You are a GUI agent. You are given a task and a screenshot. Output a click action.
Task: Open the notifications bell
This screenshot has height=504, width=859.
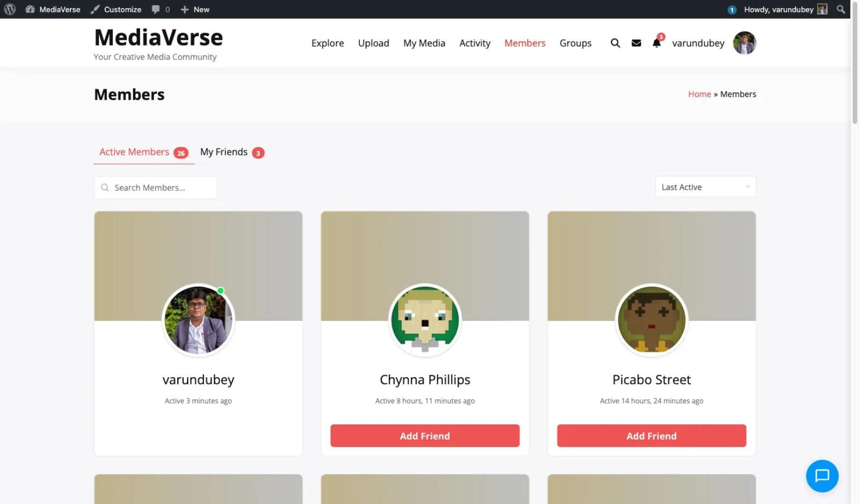coord(657,43)
